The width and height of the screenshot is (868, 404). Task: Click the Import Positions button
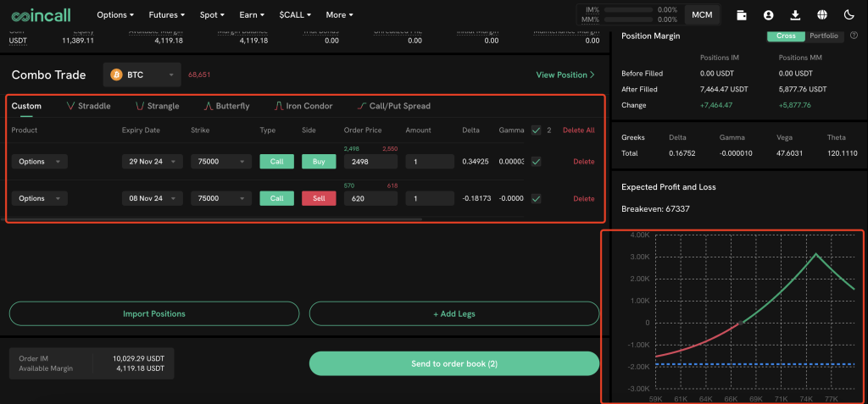(x=154, y=313)
